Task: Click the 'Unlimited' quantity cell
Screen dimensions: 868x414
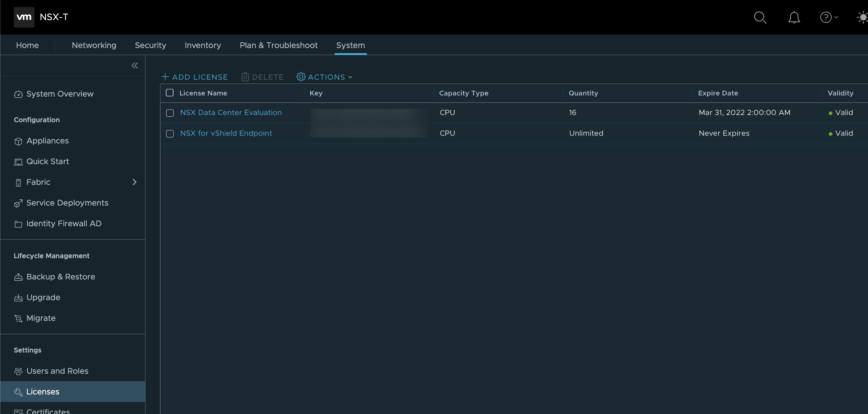Action: 586,133
